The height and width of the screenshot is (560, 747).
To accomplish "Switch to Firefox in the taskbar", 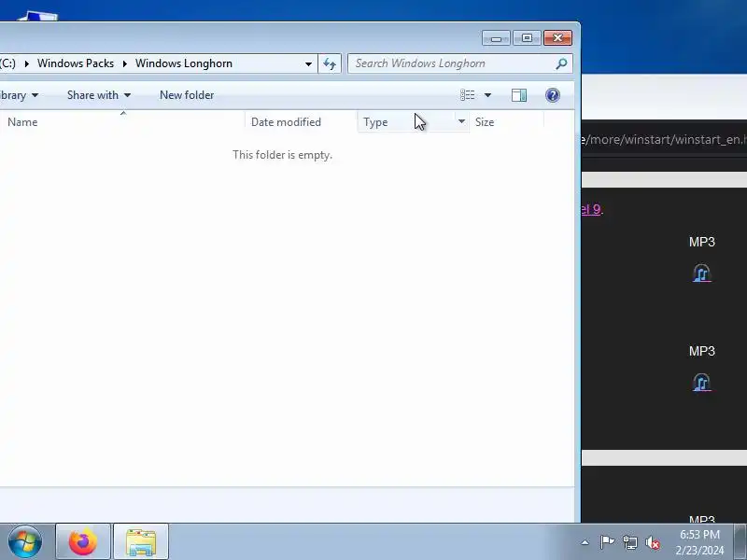I will 83,542.
